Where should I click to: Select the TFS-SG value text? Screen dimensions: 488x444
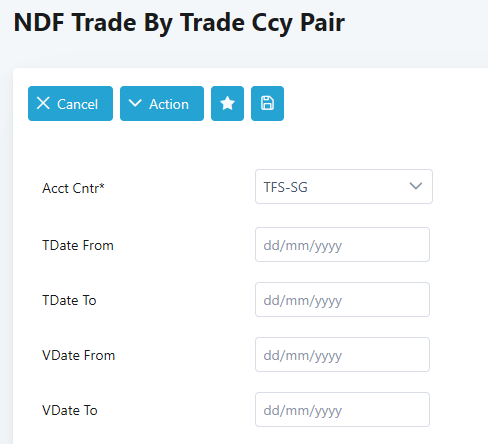click(286, 187)
